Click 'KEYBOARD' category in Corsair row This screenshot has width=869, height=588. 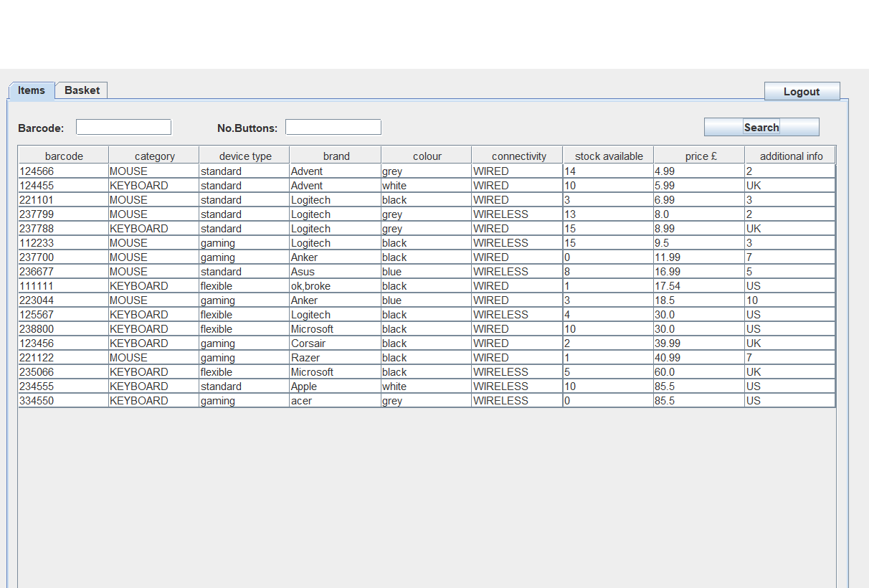[x=154, y=343]
